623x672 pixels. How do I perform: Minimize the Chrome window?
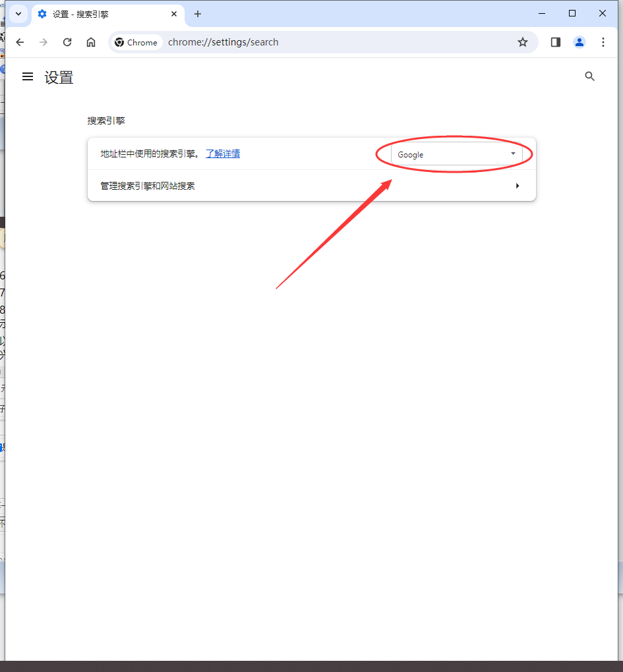click(x=542, y=14)
